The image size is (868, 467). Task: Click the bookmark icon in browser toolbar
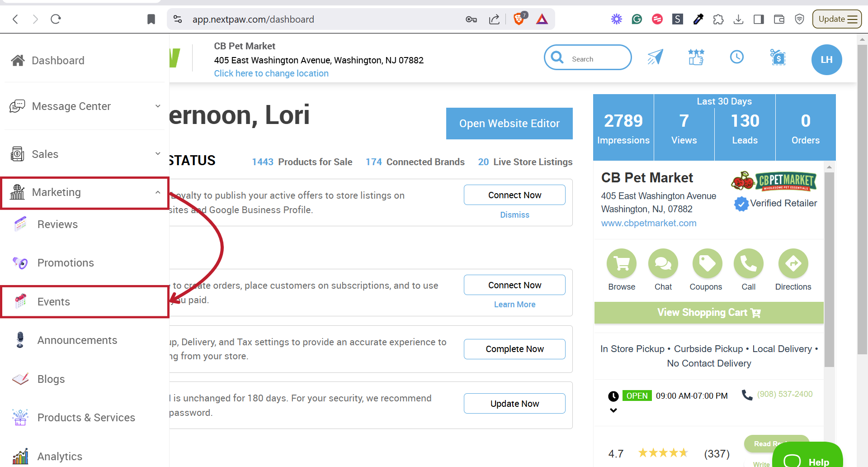click(x=151, y=19)
